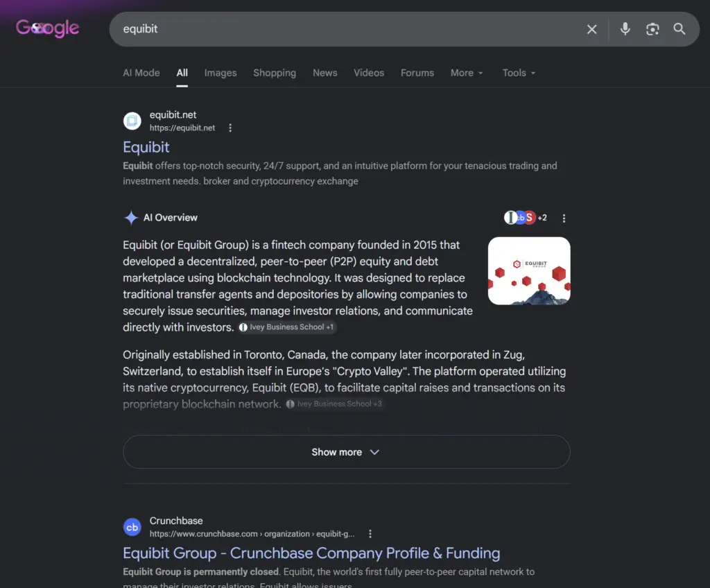Open the Videos tab
Screen dimensions: 710x588
[369, 73]
